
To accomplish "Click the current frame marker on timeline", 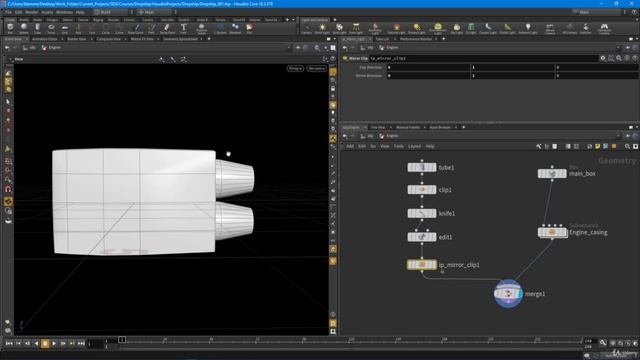I will coord(122,340).
